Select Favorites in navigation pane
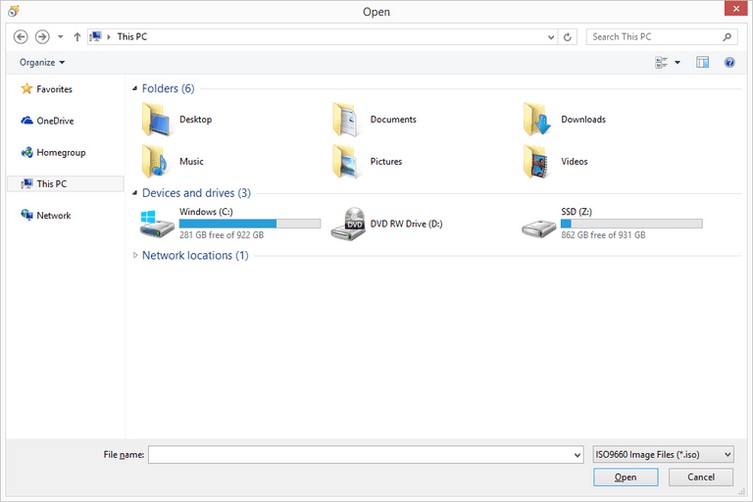The height and width of the screenshot is (502, 753). tap(47, 89)
